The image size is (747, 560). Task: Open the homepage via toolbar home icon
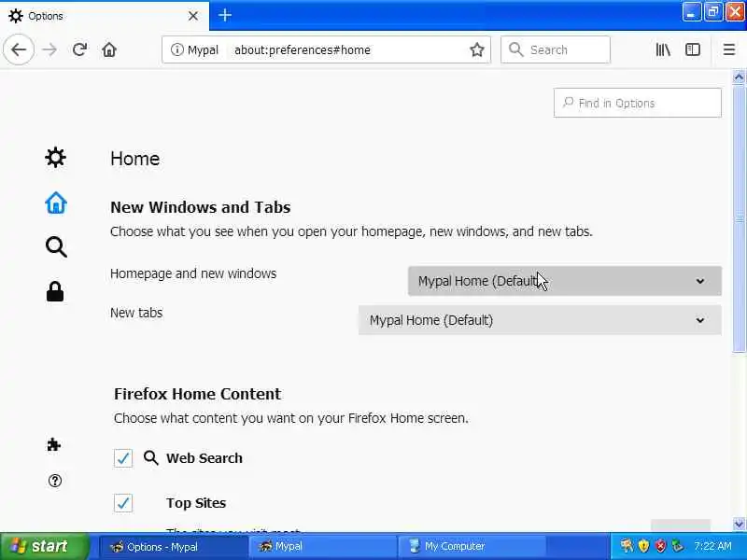(109, 49)
